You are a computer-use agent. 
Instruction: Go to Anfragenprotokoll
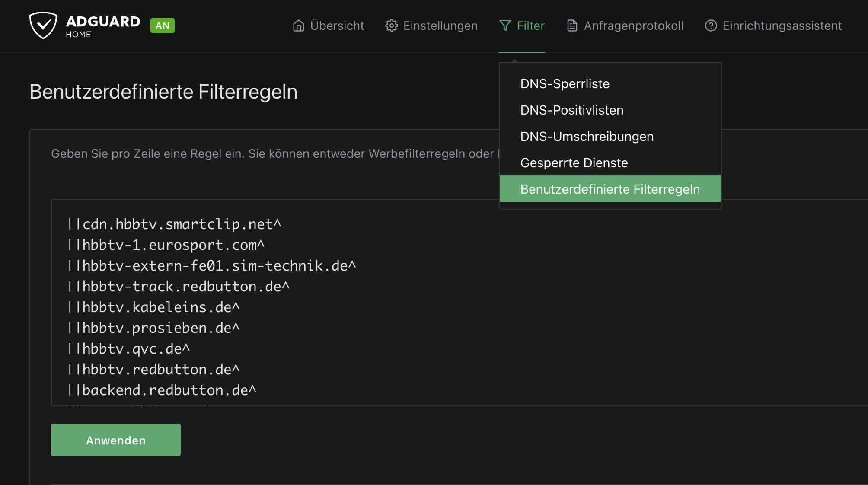(x=625, y=26)
